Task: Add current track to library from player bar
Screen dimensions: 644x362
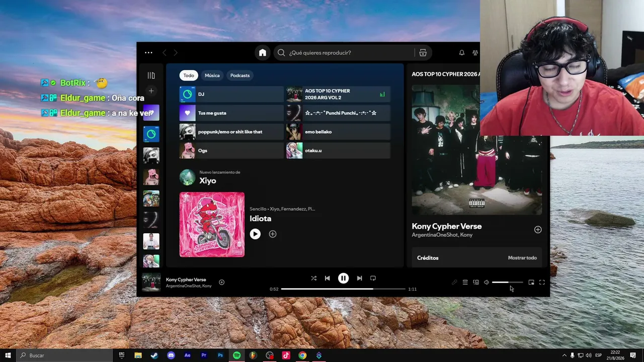Action: tap(221, 282)
